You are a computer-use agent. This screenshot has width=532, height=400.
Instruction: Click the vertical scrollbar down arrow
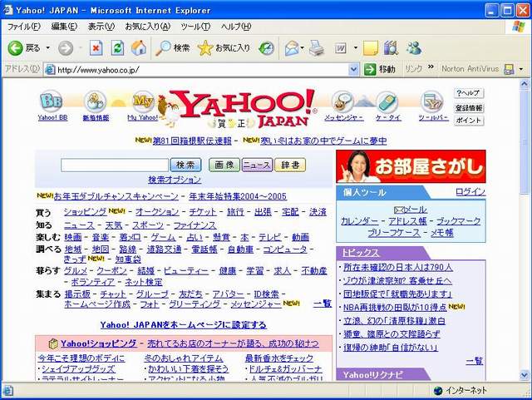point(525,375)
